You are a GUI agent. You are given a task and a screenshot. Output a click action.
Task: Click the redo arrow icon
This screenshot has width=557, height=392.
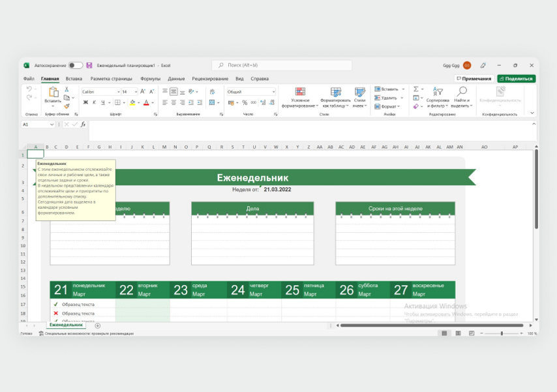(29, 97)
